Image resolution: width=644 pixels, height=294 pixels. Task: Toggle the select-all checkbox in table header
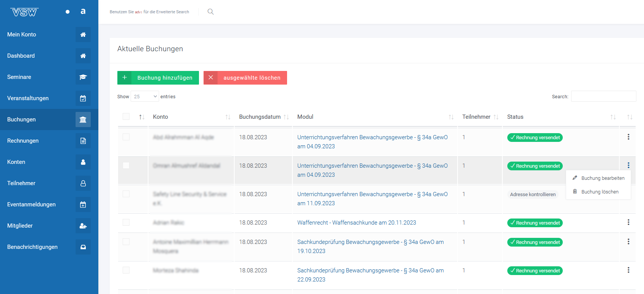(126, 116)
